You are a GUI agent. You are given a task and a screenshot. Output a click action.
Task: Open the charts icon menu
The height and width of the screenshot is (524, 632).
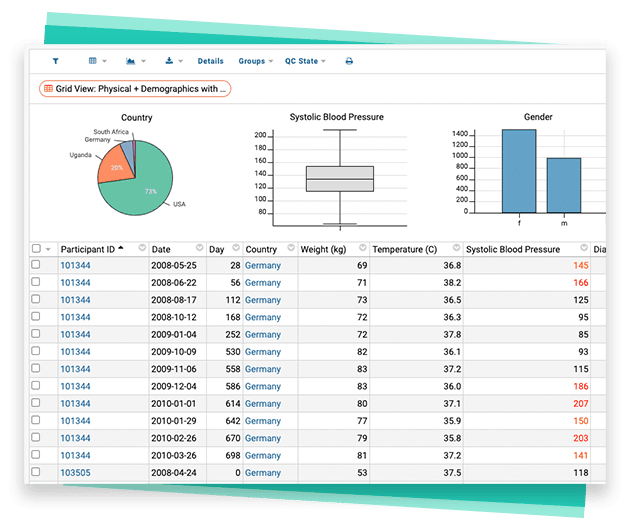[137, 61]
